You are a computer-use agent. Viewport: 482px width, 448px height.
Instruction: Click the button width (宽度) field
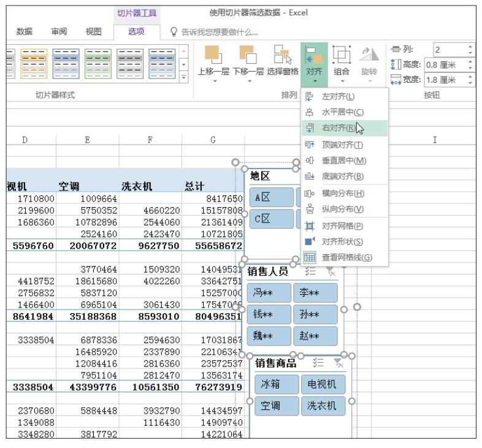(x=445, y=80)
